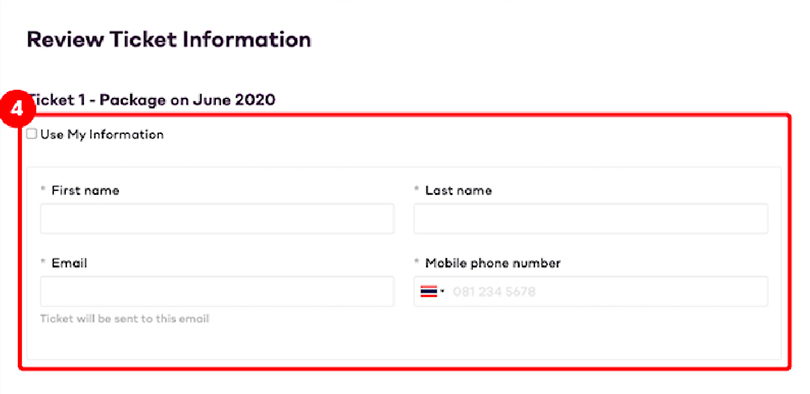The height and width of the screenshot is (394, 810).
Task: Focus the Last name input field
Action: tap(590, 218)
